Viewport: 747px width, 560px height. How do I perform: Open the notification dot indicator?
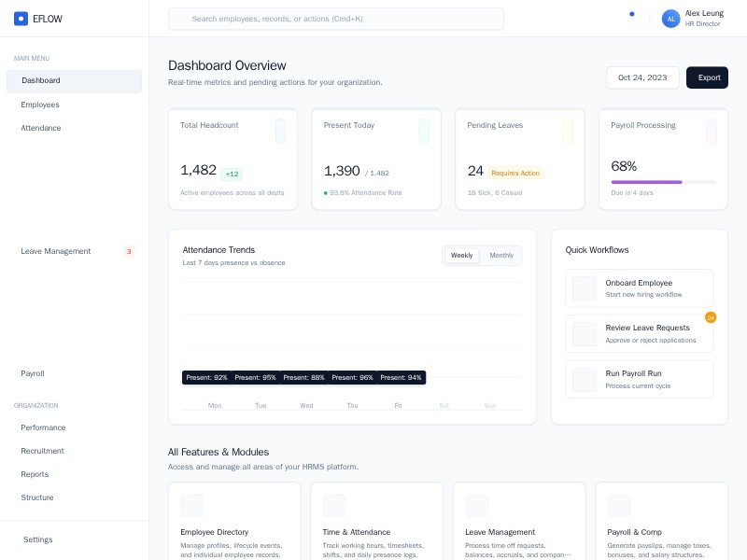coord(632,14)
